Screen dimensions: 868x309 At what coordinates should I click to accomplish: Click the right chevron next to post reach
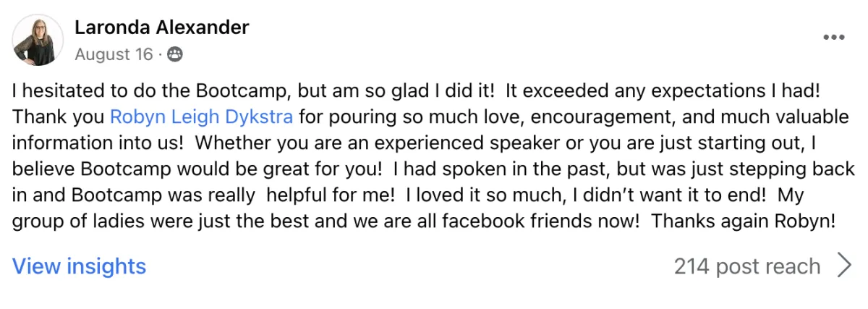pyautogui.click(x=843, y=266)
